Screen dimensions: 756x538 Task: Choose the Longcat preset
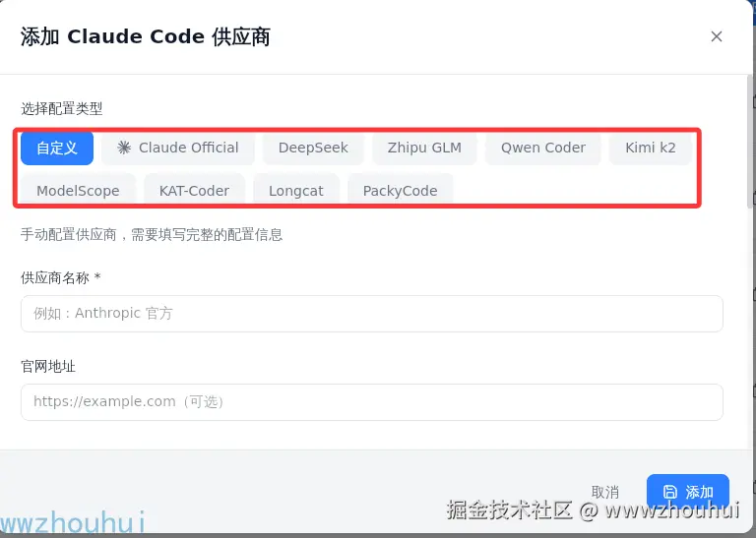pyautogui.click(x=296, y=190)
